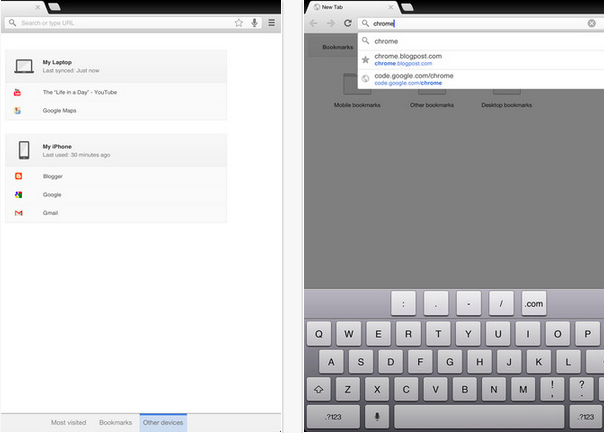
Task: Tap the slash key on keyboard
Action: point(501,304)
